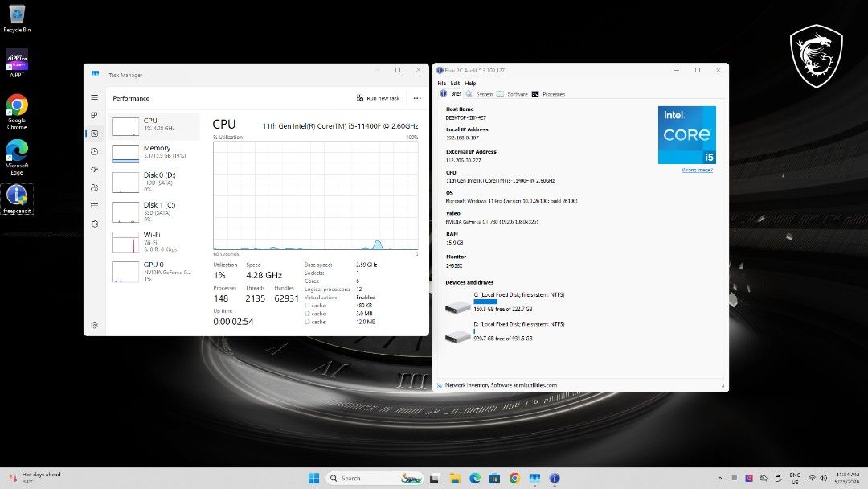
Task: Switch to Processes tab in Free PC Audit
Action: pyautogui.click(x=549, y=94)
